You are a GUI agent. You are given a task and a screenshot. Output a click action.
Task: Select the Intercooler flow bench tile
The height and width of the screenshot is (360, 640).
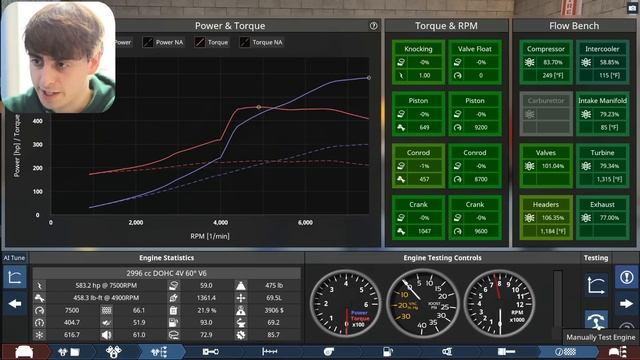[602, 62]
